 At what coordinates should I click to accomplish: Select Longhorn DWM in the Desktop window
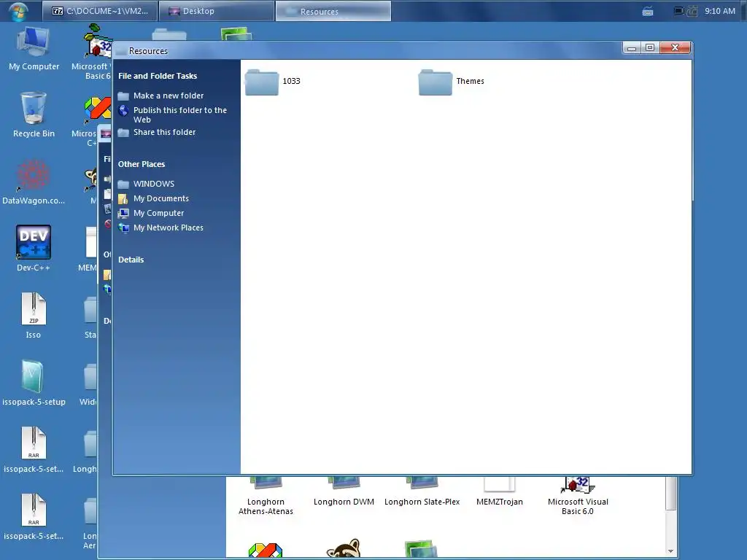[x=344, y=492]
